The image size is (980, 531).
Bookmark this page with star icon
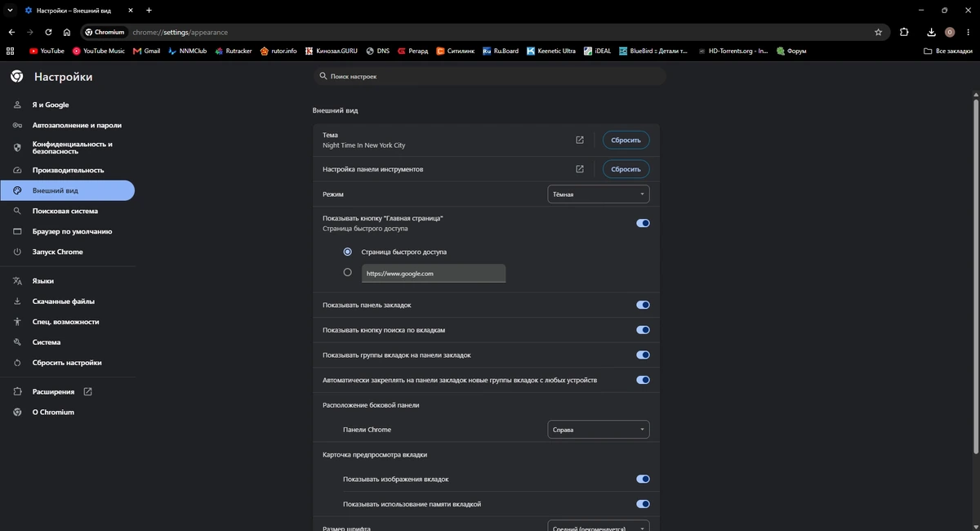pos(878,32)
